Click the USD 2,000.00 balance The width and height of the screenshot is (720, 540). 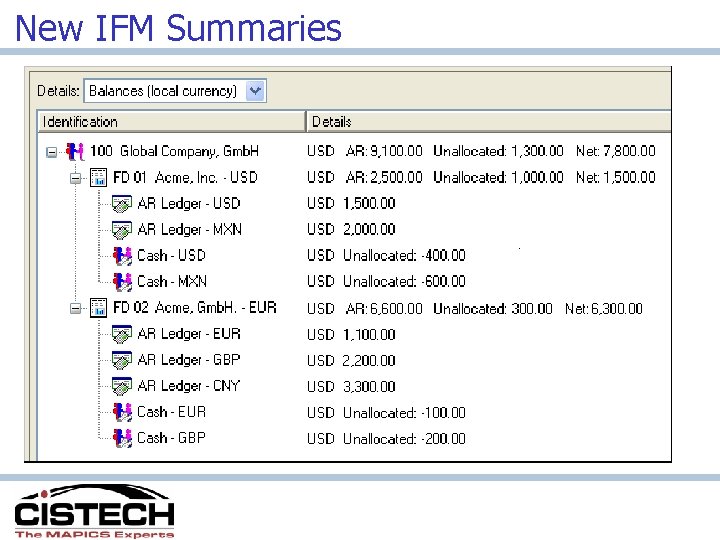point(351,229)
